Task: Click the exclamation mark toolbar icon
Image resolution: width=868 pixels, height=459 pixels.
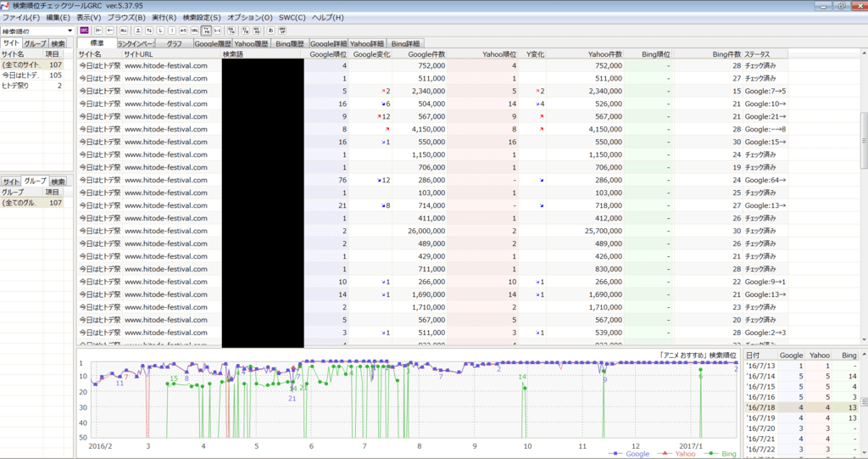Action: pos(172,31)
